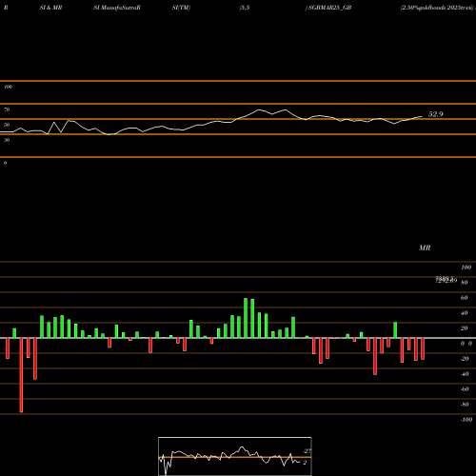Click the MR panel title label
The height and width of the screenshot is (476, 476).
click(x=425, y=248)
